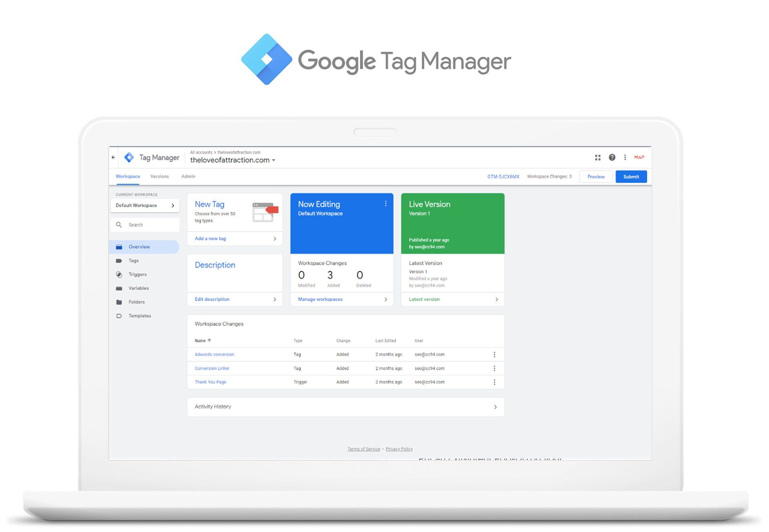Click the Edit description chevron arrow
Screen dimensions: 769x532
pyautogui.click(x=275, y=299)
